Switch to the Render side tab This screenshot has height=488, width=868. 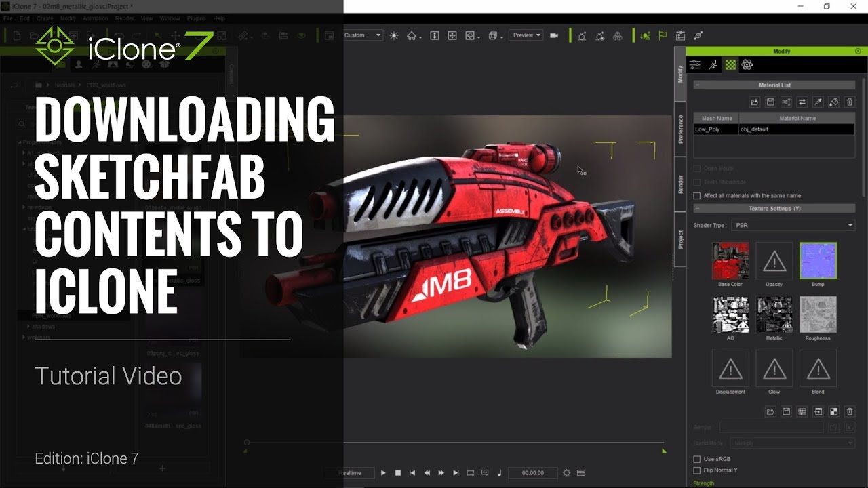(680, 184)
